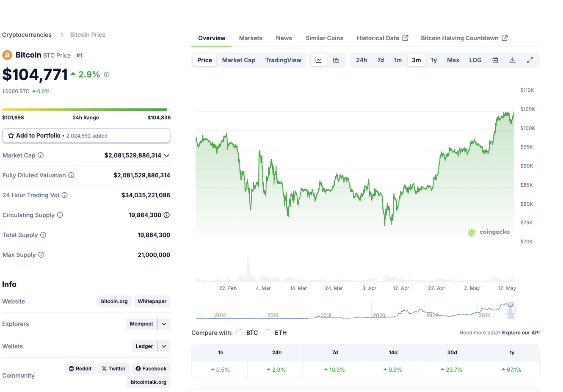Click the #1 rank badge

(x=79, y=55)
